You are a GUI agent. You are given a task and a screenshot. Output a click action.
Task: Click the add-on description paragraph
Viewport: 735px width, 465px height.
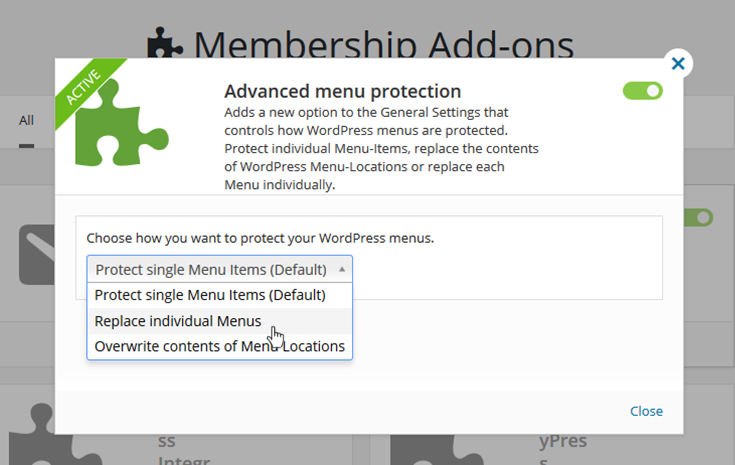coord(380,149)
